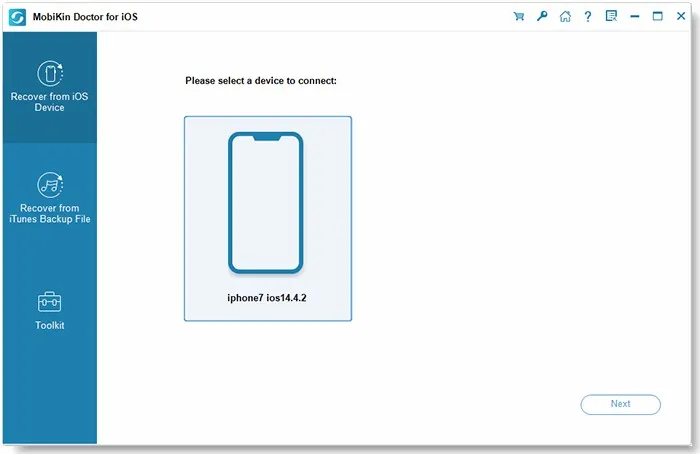Open help with question mark icon
This screenshot has height=454, width=700.
(x=587, y=16)
